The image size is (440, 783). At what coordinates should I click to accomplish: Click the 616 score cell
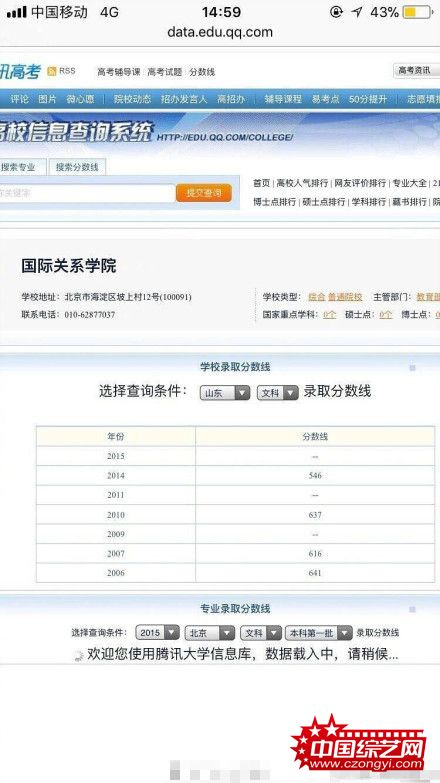click(x=315, y=554)
